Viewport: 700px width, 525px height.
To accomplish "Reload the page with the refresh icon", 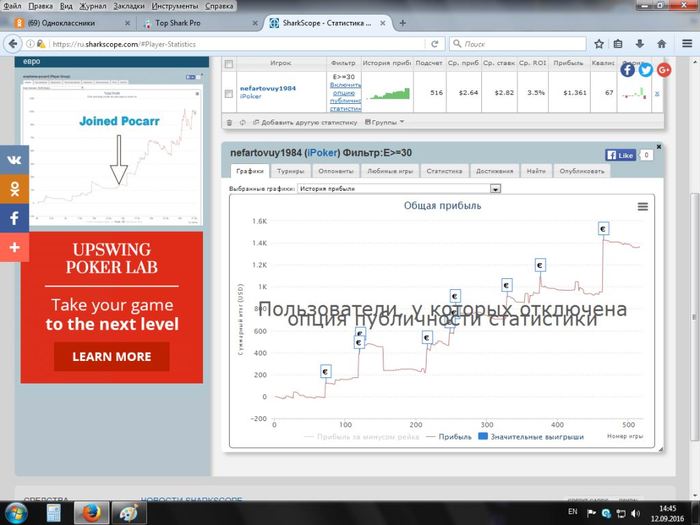I will point(434,44).
